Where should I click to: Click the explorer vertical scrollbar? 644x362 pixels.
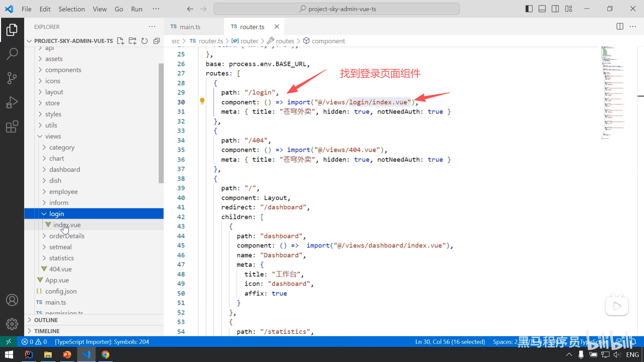pyautogui.click(x=161, y=123)
